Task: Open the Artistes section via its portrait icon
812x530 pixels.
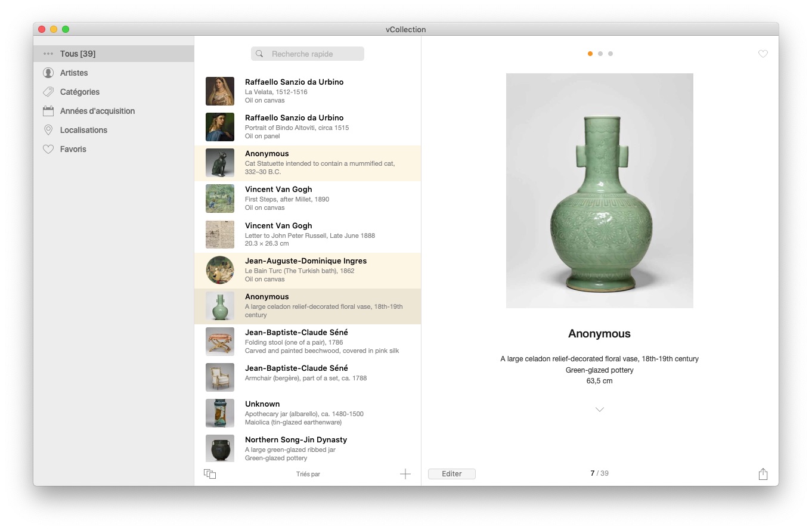Action: click(x=48, y=72)
